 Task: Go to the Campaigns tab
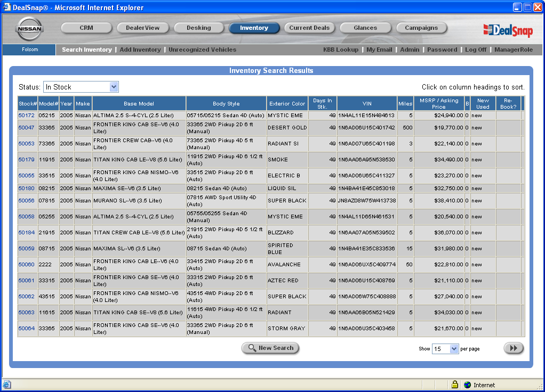pyautogui.click(x=421, y=28)
